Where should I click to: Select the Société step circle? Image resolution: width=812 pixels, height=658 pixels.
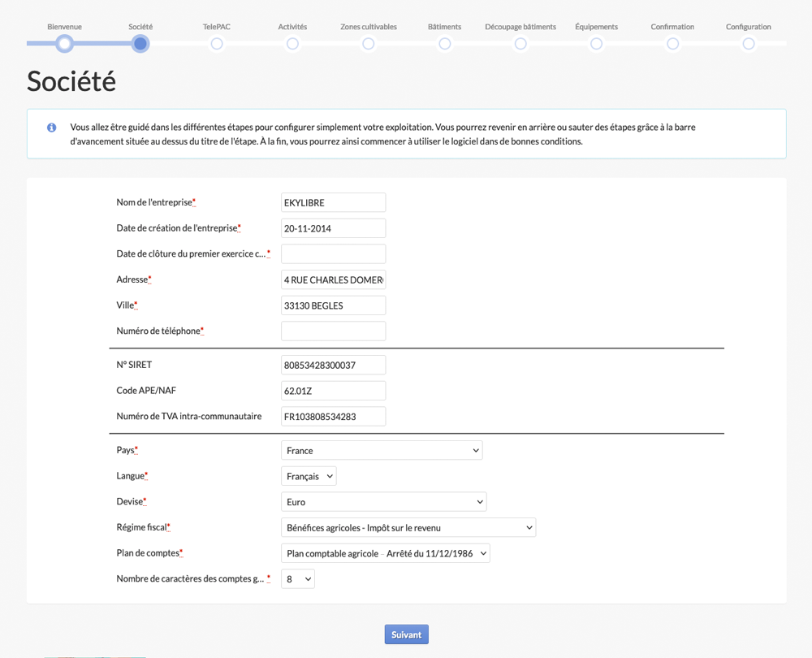140,44
